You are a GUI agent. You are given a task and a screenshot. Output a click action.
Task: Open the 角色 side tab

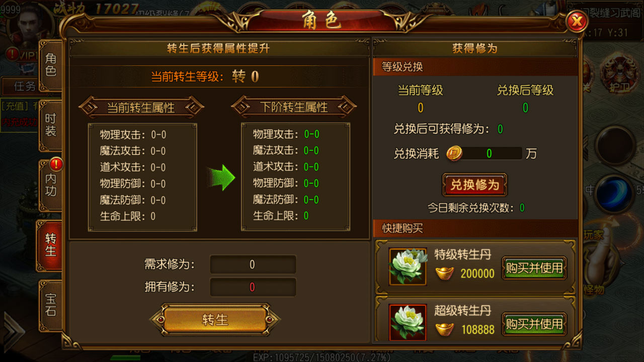pyautogui.click(x=50, y=65)
